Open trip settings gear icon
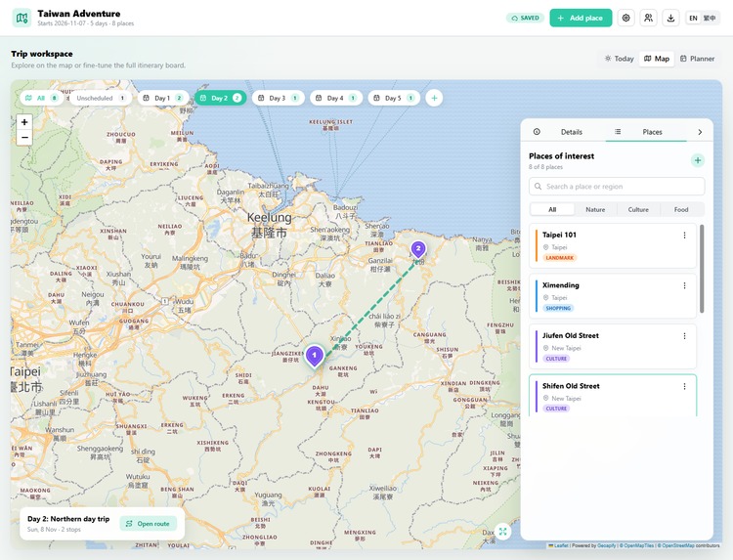The image size is (733, 560). pyautogui.click(x=625, y=18)
